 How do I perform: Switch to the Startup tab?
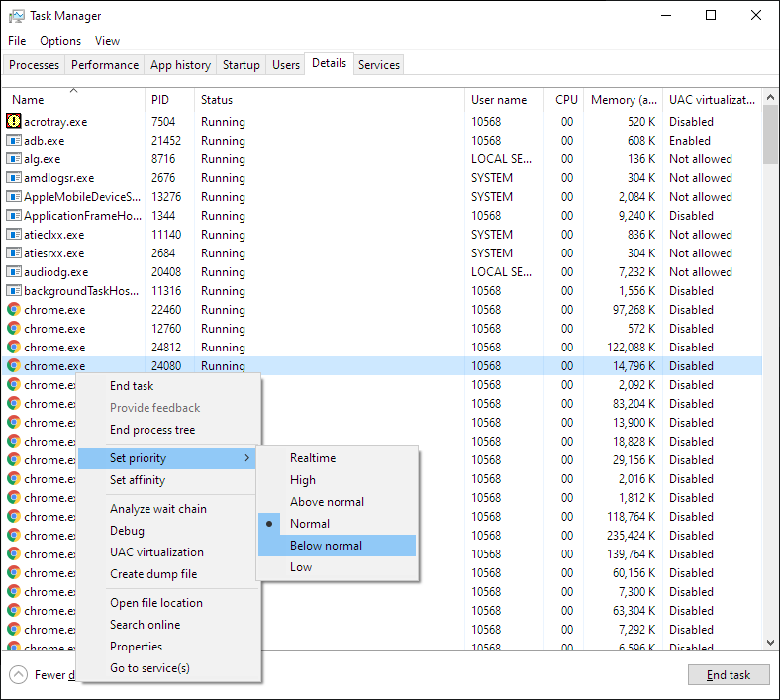[x=242, y=65]
